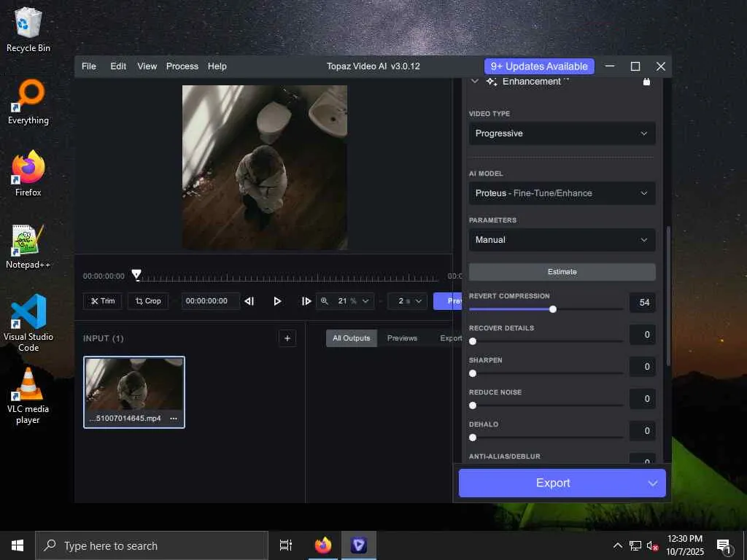Click the Topaz Video AI taskbar icon

click(x=359, y=545)
